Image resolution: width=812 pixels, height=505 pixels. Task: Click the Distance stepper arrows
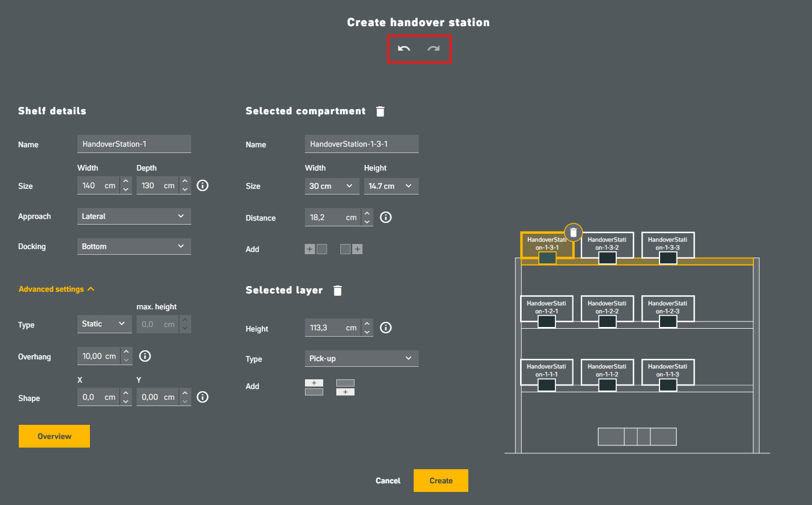(367, 217)
